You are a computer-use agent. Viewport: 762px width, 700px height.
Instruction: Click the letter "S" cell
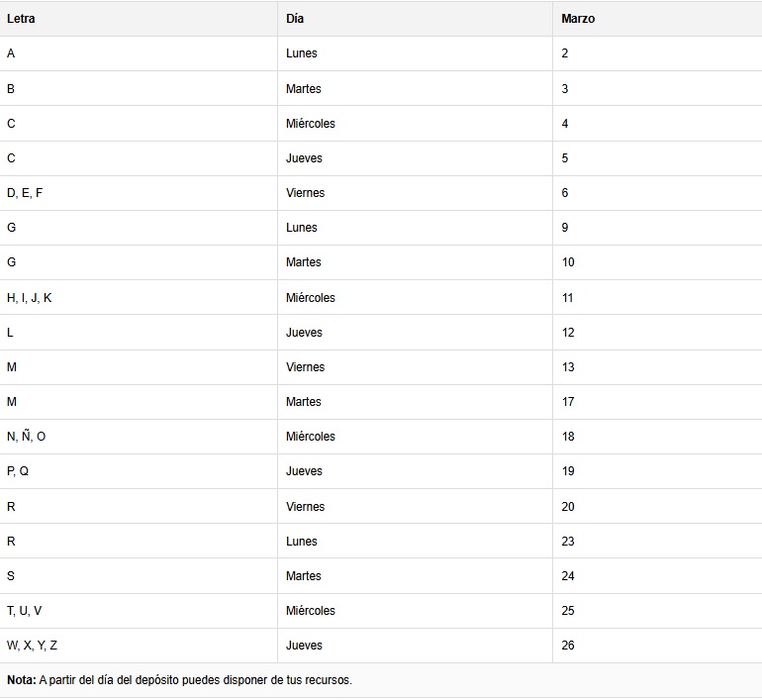(11, 576)
